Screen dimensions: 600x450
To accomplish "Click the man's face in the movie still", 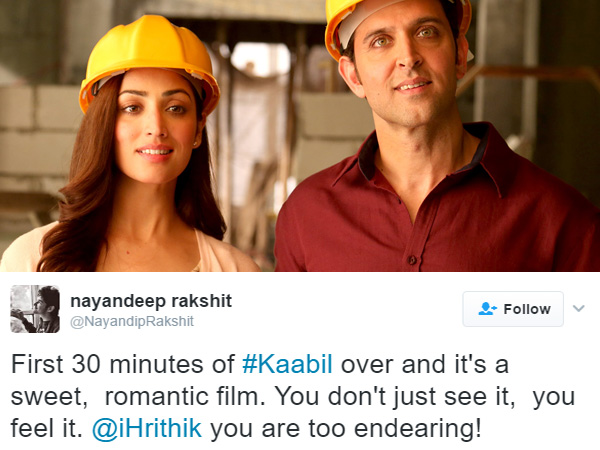I will click(x=406, y=65).
